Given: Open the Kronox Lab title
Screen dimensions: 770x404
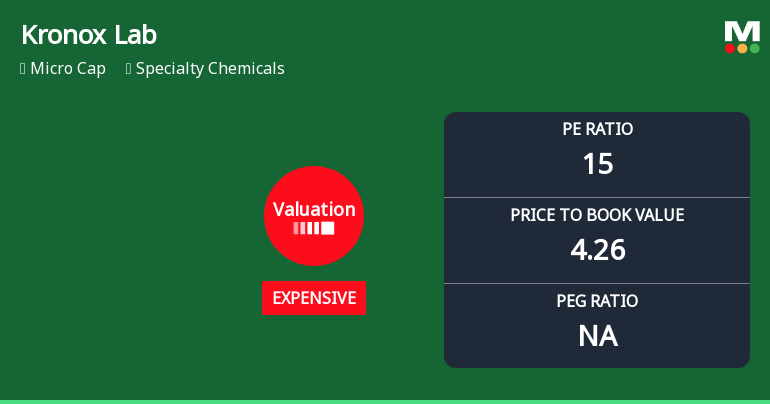Looking at the screenshot, I should click(x=89, y=35).
